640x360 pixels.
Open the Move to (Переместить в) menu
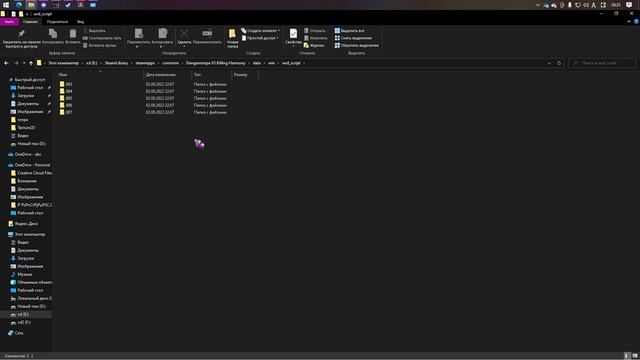point(138,38)
